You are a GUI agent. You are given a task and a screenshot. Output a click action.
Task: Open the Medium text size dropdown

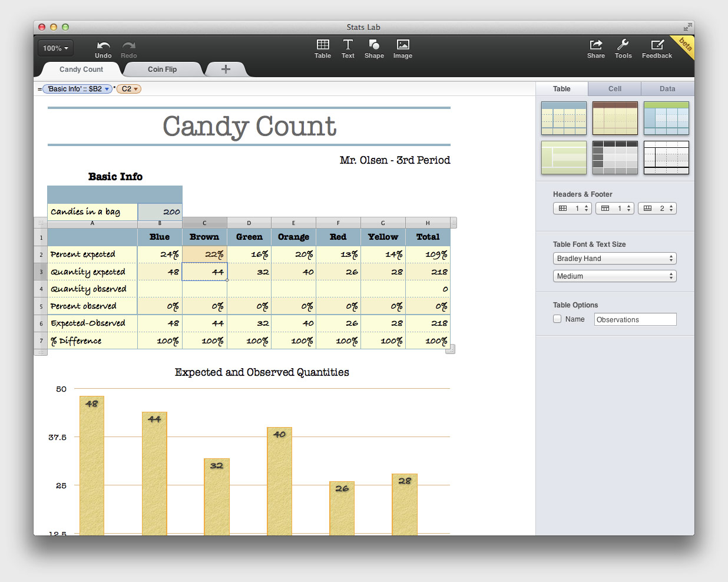[614, 276]
